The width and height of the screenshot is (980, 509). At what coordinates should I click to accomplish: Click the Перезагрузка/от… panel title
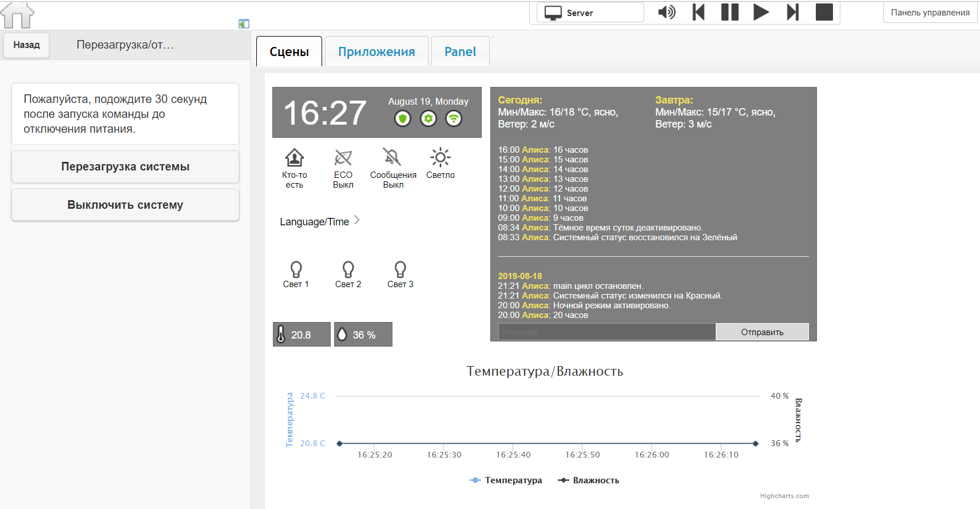pos(125,45)
